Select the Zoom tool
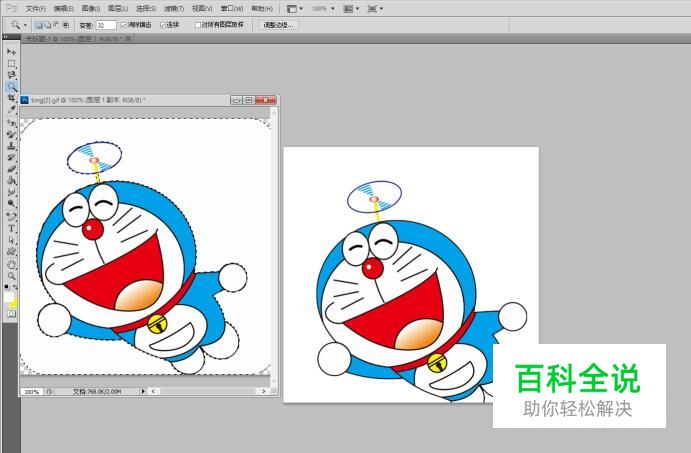 11,276
